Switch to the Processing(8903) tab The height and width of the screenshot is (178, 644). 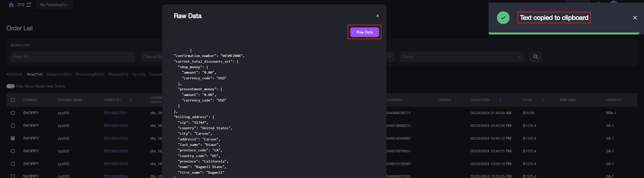pos(90,74)
